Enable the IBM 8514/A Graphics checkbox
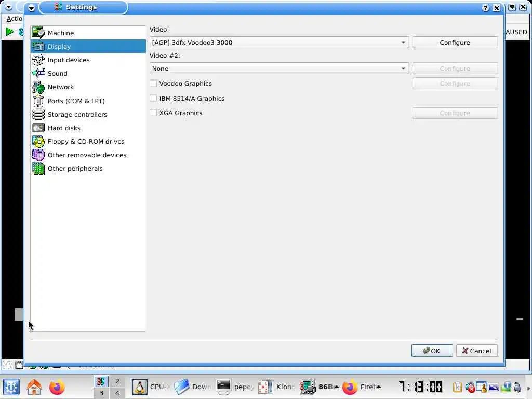The height and width of the screenshot is (399, 532). 153,98
